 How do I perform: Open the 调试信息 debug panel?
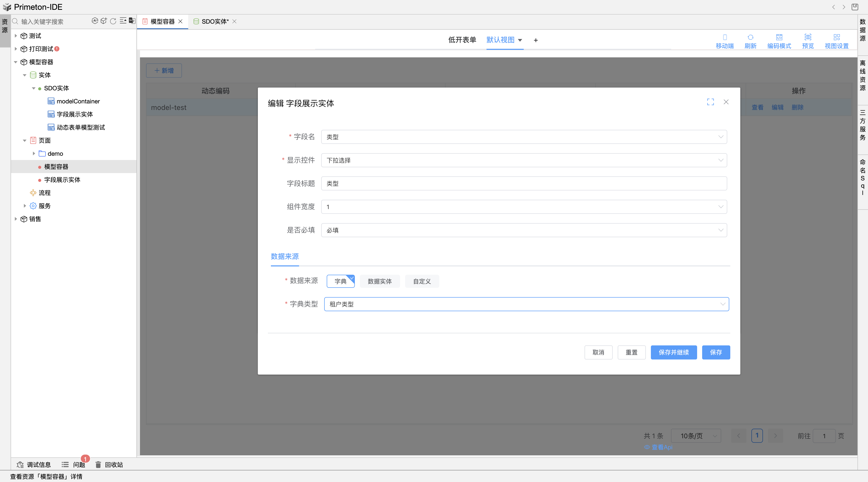(x=34, y=464)
